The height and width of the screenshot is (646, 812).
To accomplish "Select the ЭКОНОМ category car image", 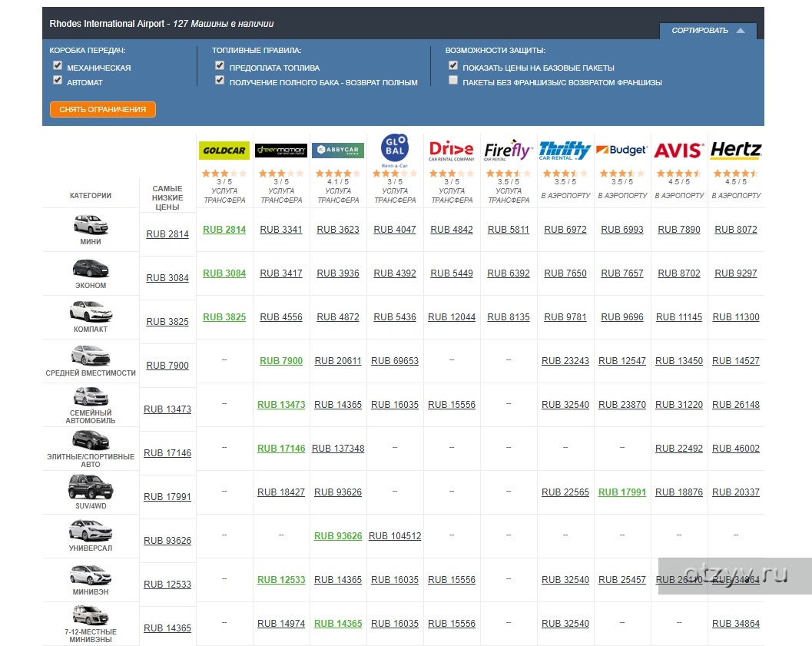I will pyautogui.click(x=91, y=268).
